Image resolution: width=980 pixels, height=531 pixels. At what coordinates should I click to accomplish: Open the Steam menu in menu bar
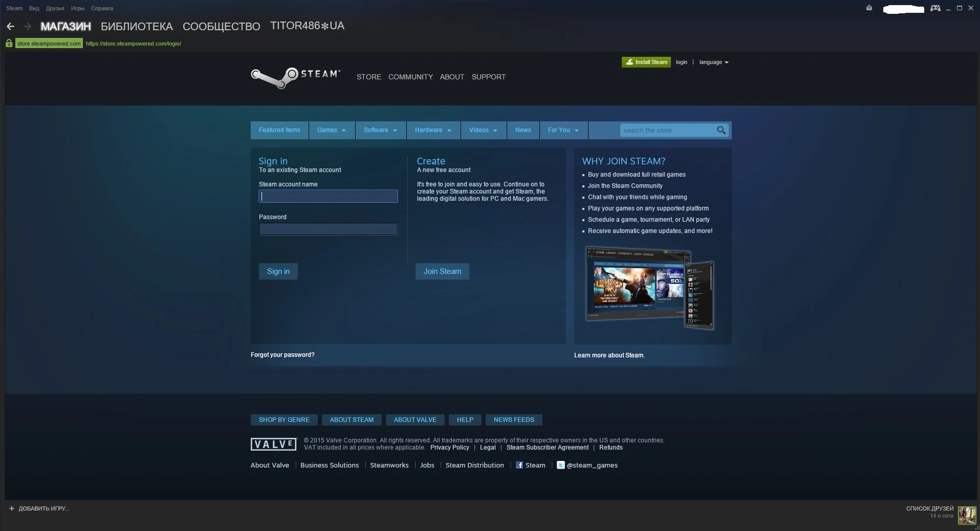tap(14, 8)
